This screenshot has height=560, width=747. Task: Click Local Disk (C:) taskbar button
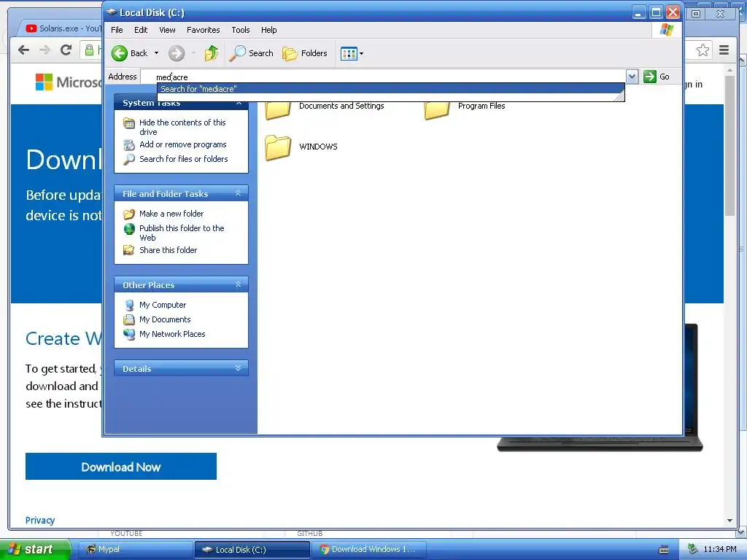252,550
